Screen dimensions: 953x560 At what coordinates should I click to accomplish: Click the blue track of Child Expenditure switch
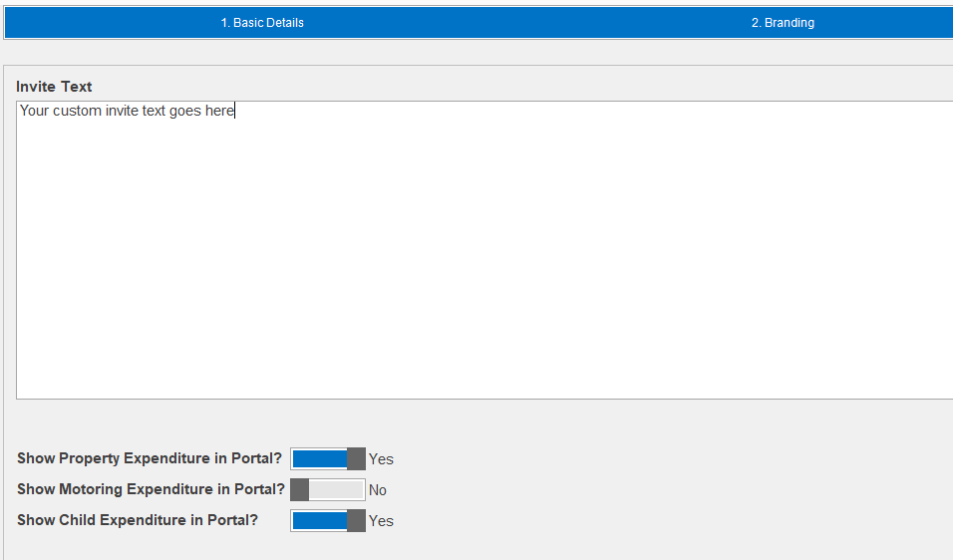click(319, 520)
